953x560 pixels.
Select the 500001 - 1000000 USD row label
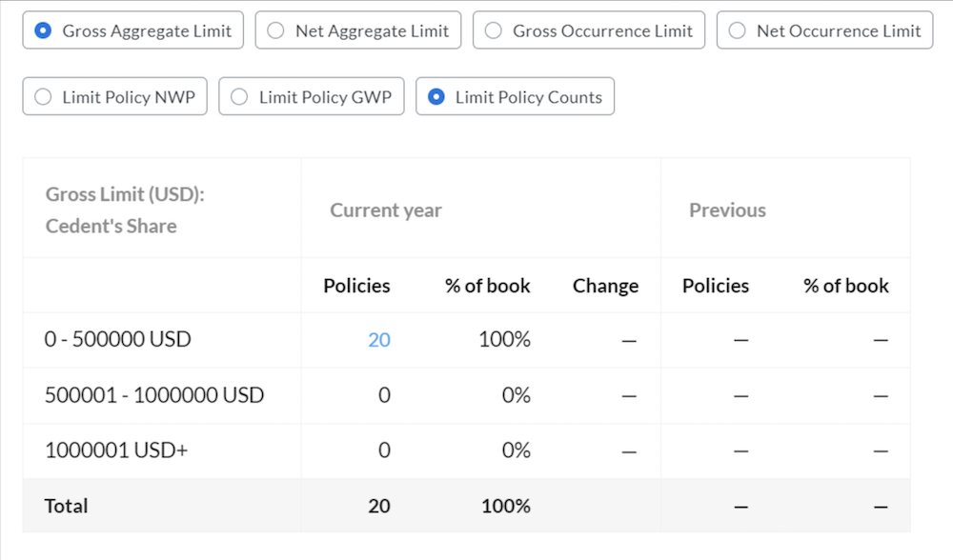click(154, 395)
